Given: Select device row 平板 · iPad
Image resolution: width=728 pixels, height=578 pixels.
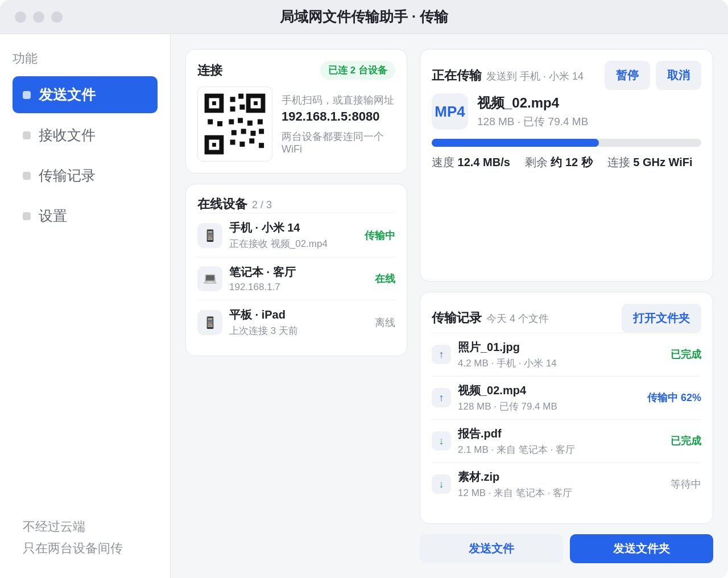Looking at the screenshot, I should tap(296, 323).
